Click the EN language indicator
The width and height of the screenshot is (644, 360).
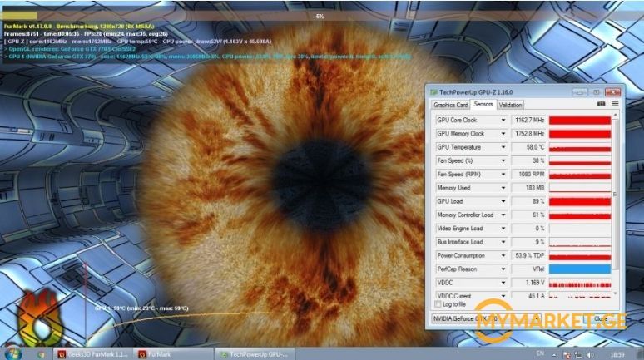tap(540, 353)
